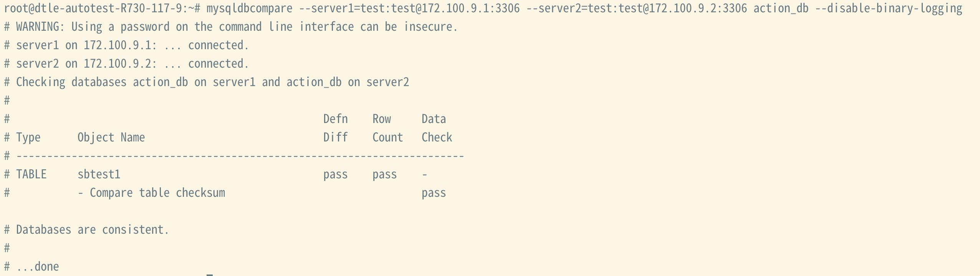980x276 pixels.
Task: Click the mysqldbcompare command name
Action: pyautogui.click(x=249, y=8)
